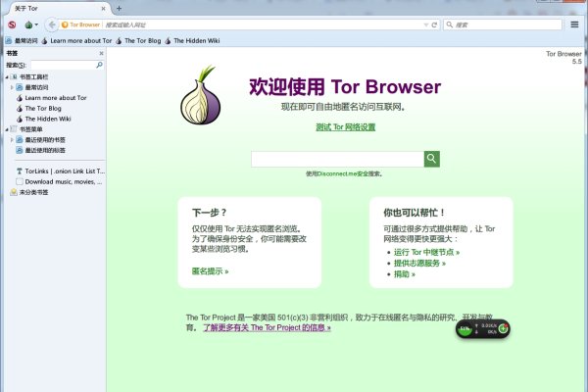Open the Tor onion button menu
588x392 pixels.
tap(30, 24)
